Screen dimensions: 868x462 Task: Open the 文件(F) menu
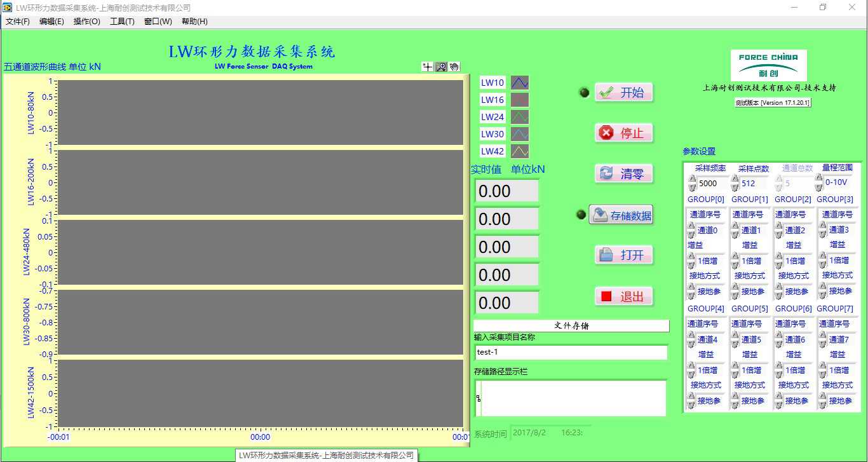(x=18, y=22)
